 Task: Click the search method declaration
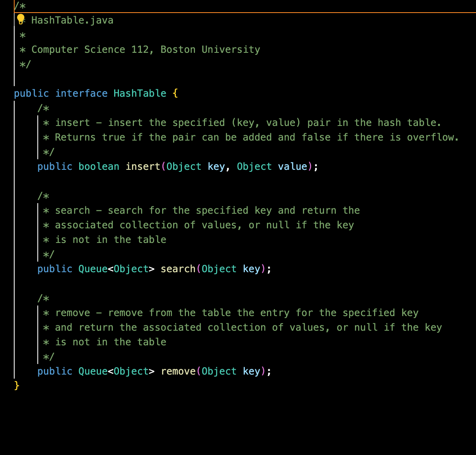click(x=177, y=269)
